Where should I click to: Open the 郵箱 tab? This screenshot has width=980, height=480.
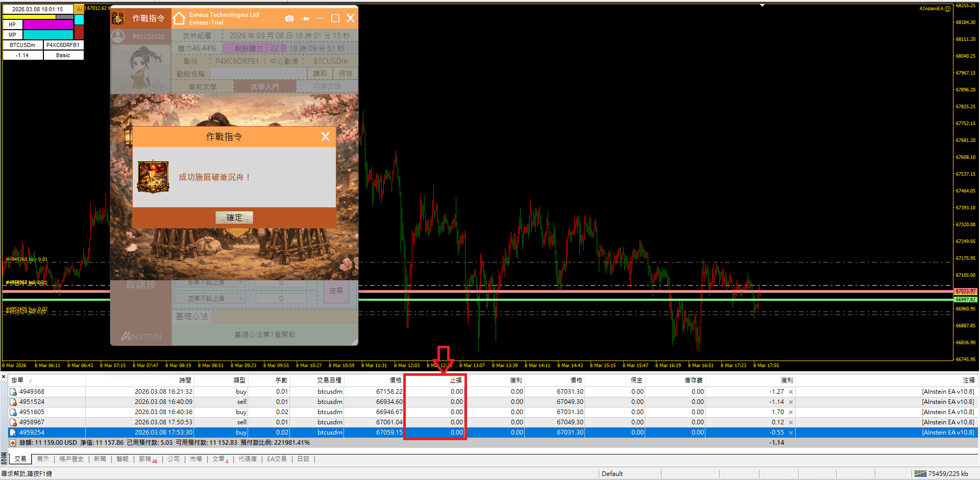click(148, 459)
